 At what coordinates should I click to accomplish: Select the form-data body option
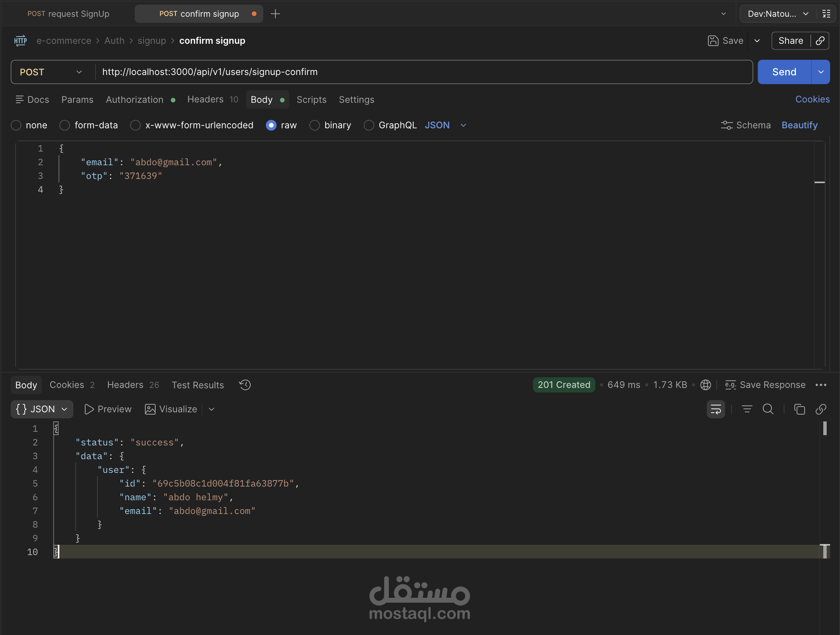coord(65,125)
